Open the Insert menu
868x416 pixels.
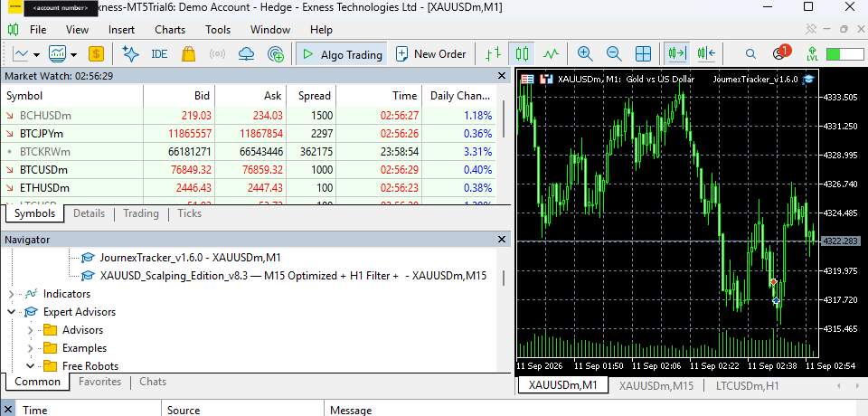121,30
